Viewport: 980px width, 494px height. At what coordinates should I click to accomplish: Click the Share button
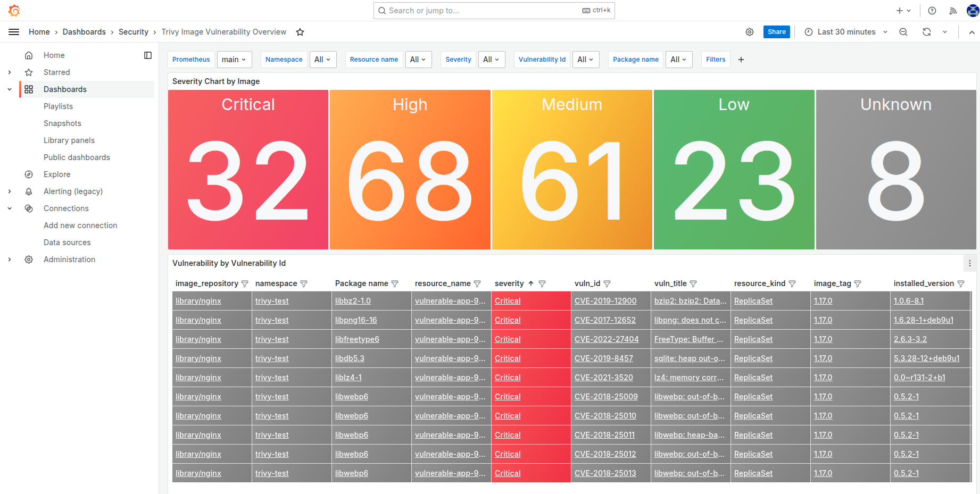tap(776, 32)
